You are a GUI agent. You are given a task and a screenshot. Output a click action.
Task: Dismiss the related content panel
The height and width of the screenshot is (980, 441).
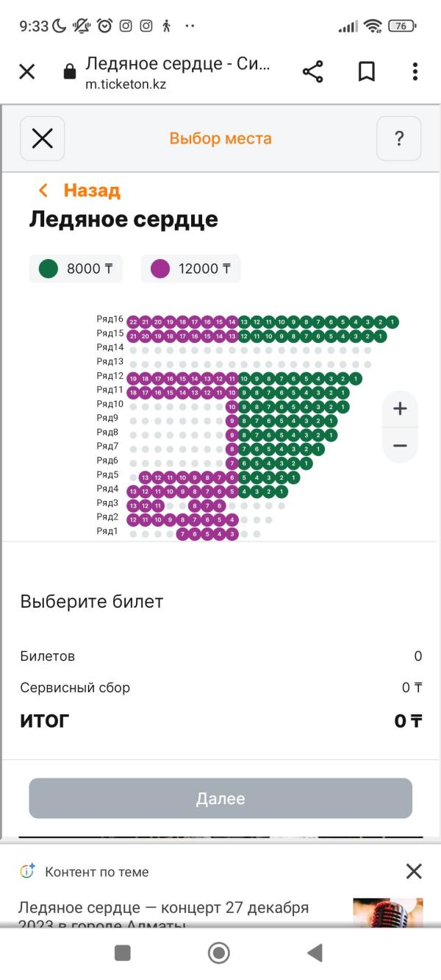pyautogui.click(x=414, y=872)
